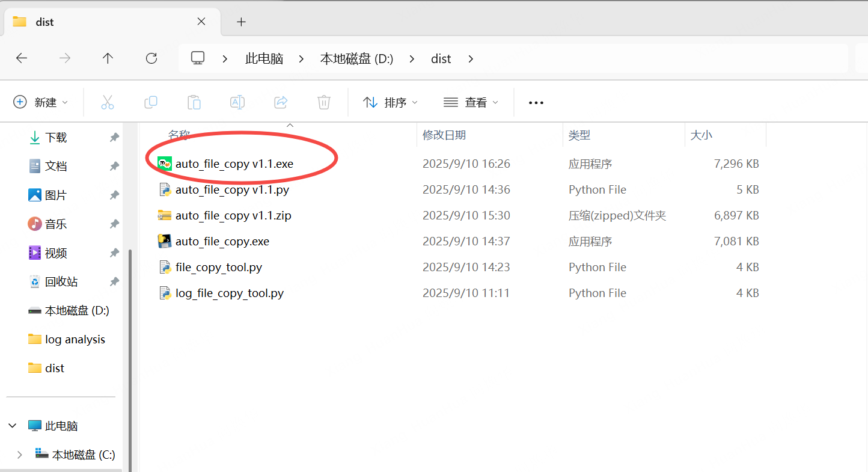Open the three-dot more options menu

pyautogui.click(x=536, y=103)
